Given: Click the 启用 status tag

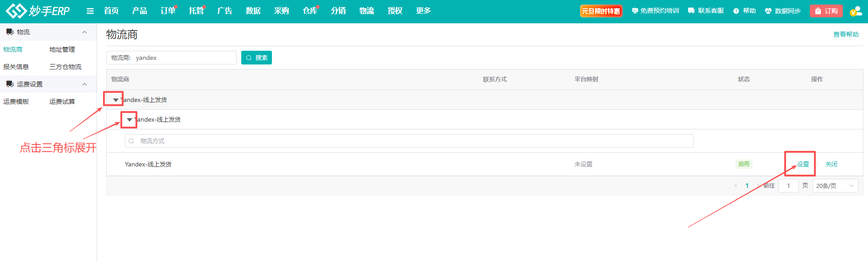Looking at the screenshot, I should coord(744,164).
